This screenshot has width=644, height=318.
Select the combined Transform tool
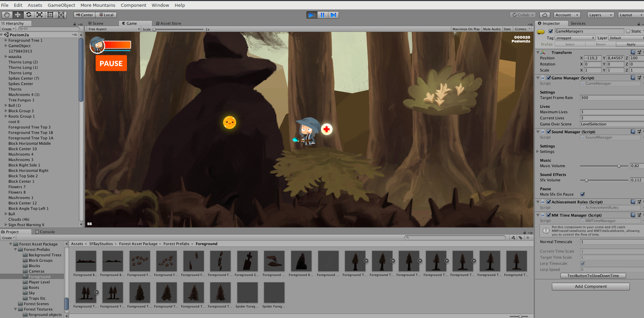click(x=61, y=15)
